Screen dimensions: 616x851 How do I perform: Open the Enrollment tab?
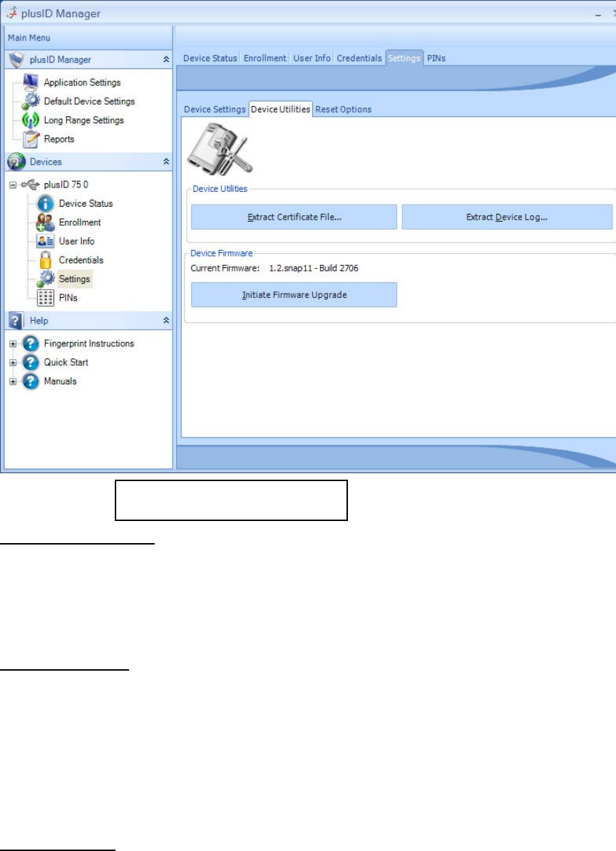[265, 58]
